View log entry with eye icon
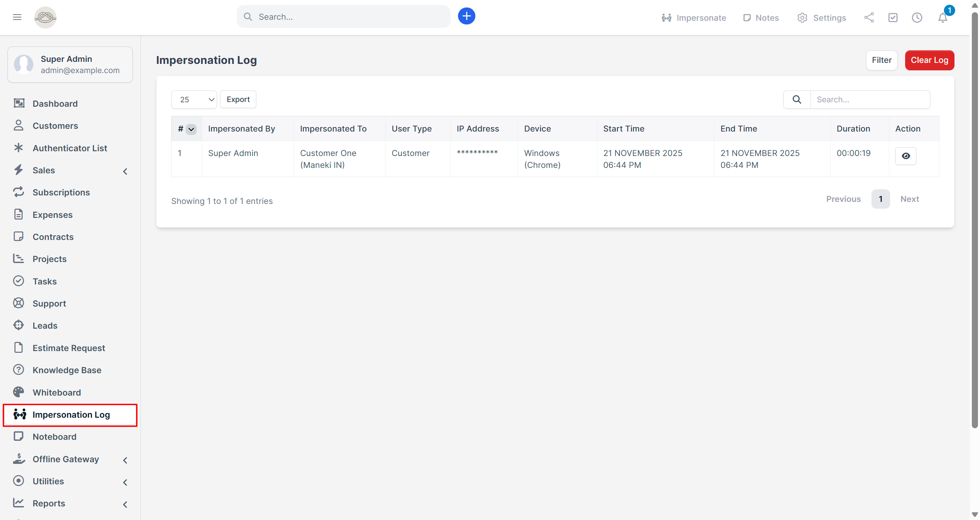The height and width of the screenshot is (520, 980). (905, 156)
